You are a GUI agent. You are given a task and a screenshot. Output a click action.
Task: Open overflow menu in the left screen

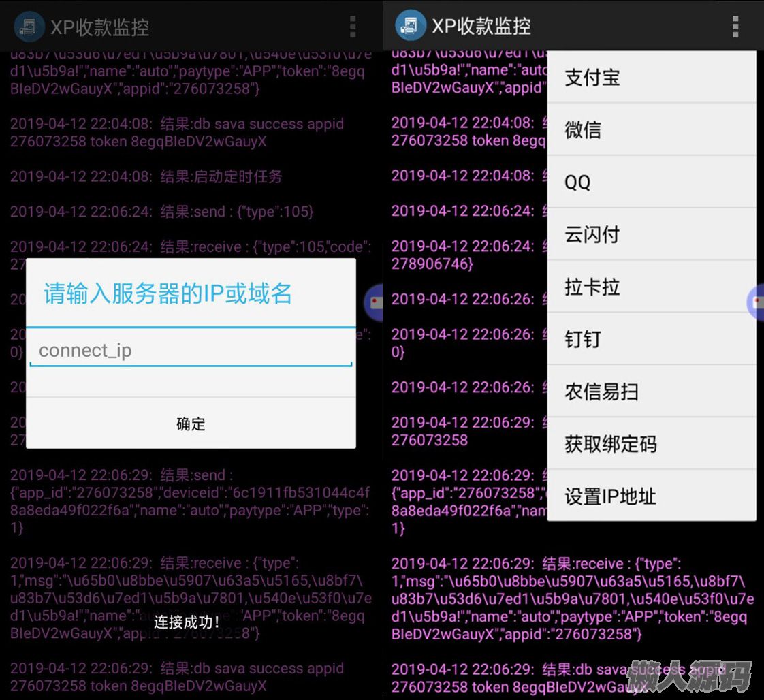click(353, 27)
